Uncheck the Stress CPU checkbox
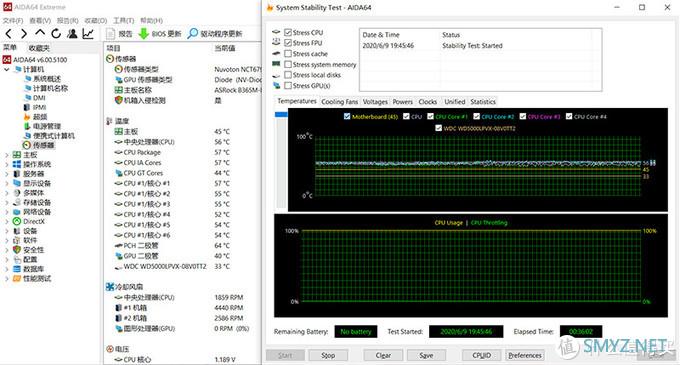Viewport: 680px width, 365px height. [x=288, y=32]
